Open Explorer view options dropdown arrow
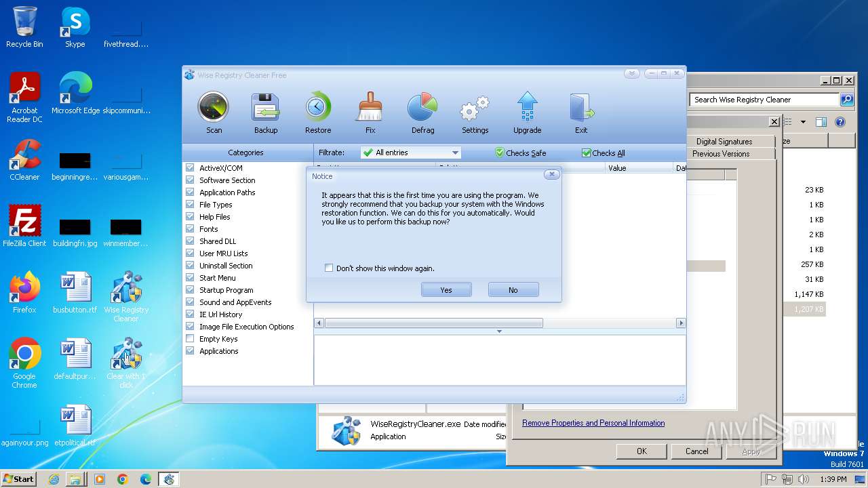Screen dimensions: 868x488 point(803,122)
